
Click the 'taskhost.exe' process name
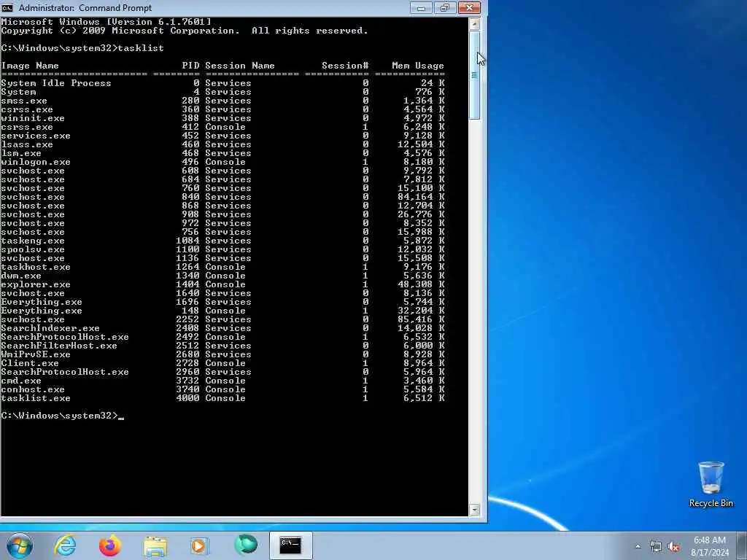point(36,267)
